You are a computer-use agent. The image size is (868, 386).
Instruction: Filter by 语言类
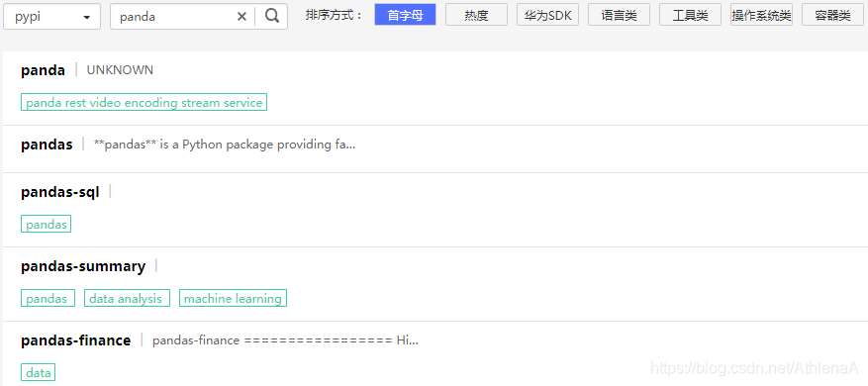point(619,15)
